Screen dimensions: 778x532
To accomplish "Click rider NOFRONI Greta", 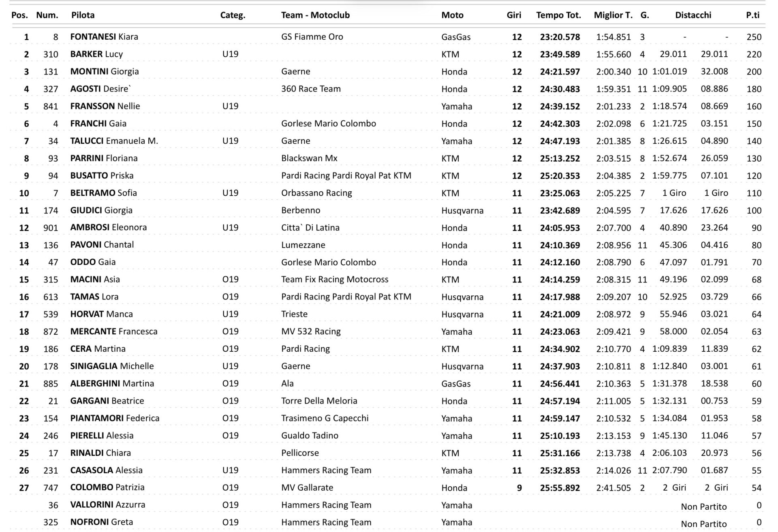I will [x=101, y=522].
